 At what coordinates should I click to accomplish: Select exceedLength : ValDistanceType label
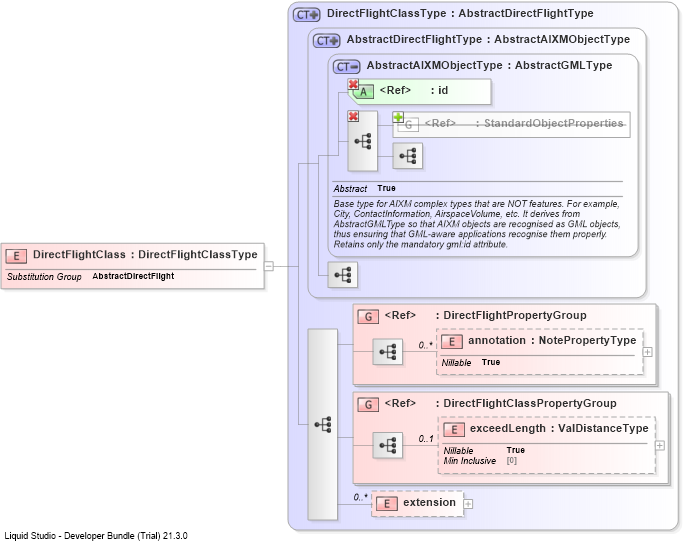(x=559, y=429)
